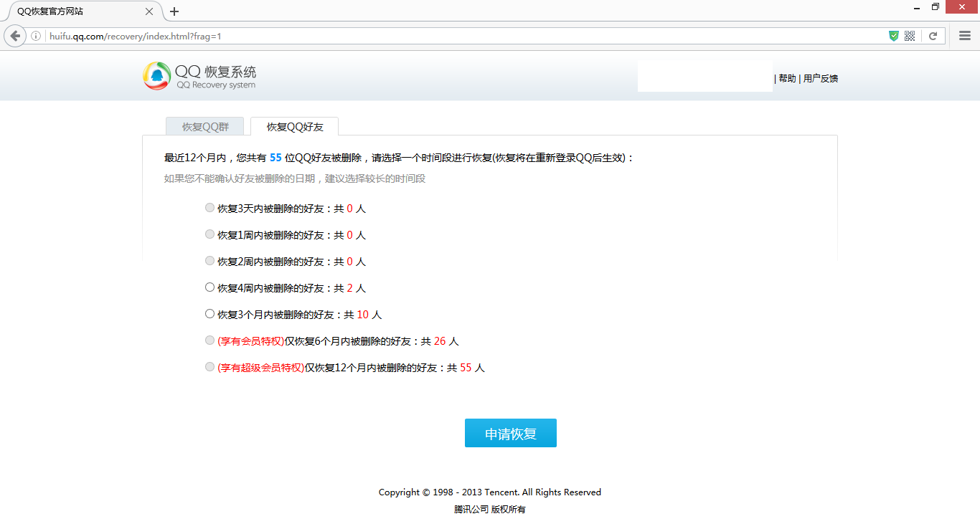Viewport: 980px width, 529px height.
Task: Click the QQ恢复系统 penguin logo
Action: point(156,76)
